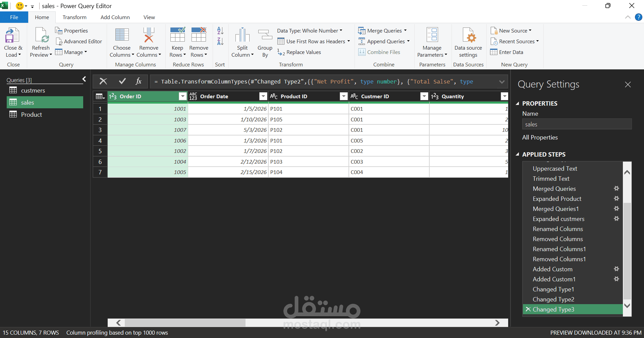Delete the Changed Type3 step

point(528,309)
